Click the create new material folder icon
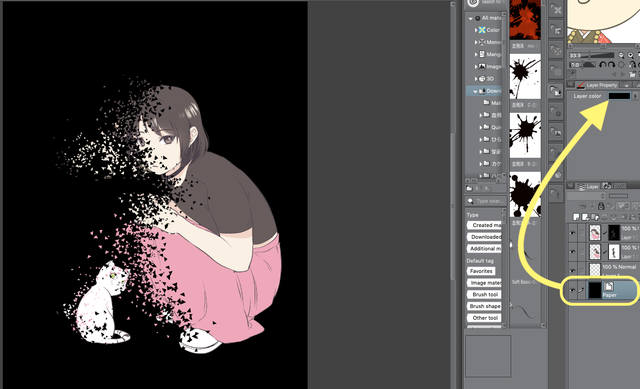640x389 pixels. click(469, 189)
